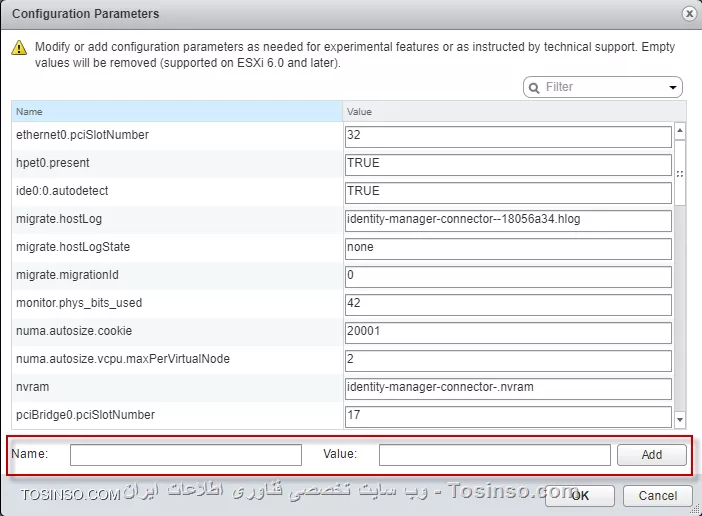Select the numa.autosize.vcpu.maxPerVirtualNode name
Viewport: 702px width, 516px height.
(123, 359)
